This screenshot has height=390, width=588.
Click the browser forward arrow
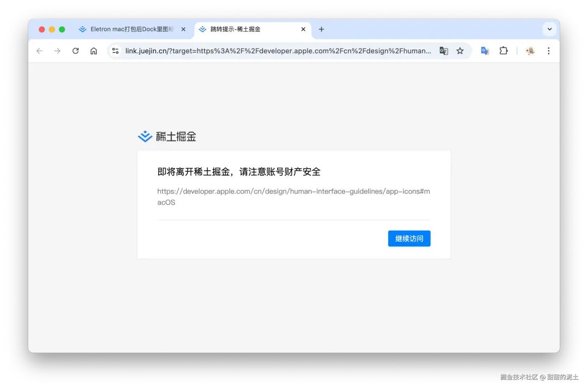[57, 51]
